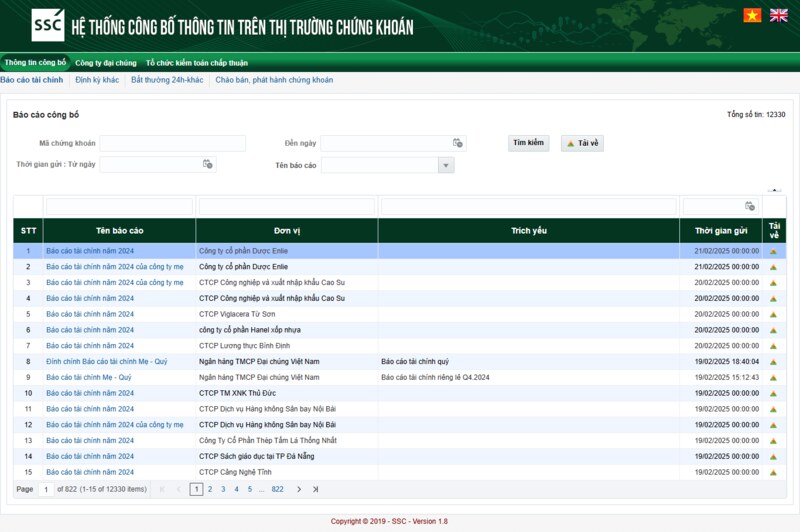Screen dimensions: 800x532
Task: Focus Tên báo cáo column filter box
Action: point(119,207)
